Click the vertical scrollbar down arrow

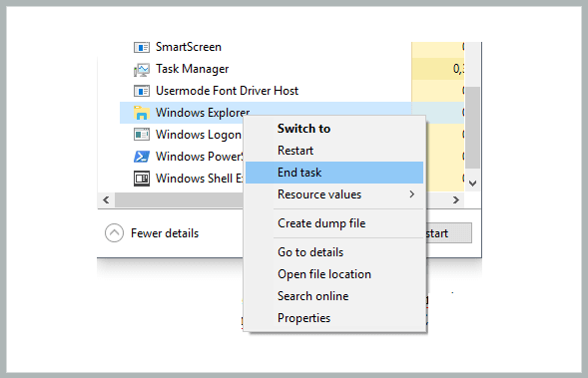click(x=472, y=184)
